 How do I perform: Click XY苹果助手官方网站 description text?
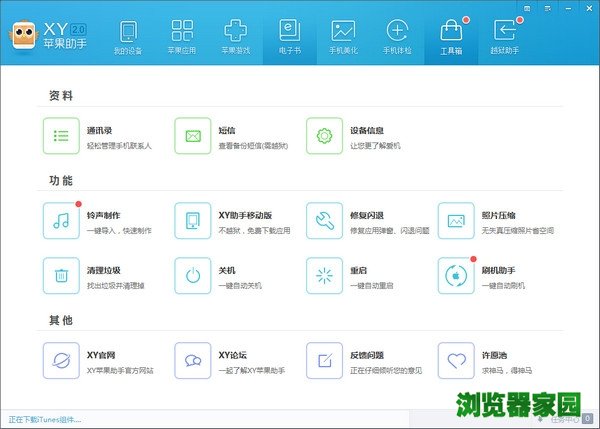point(120,370)
